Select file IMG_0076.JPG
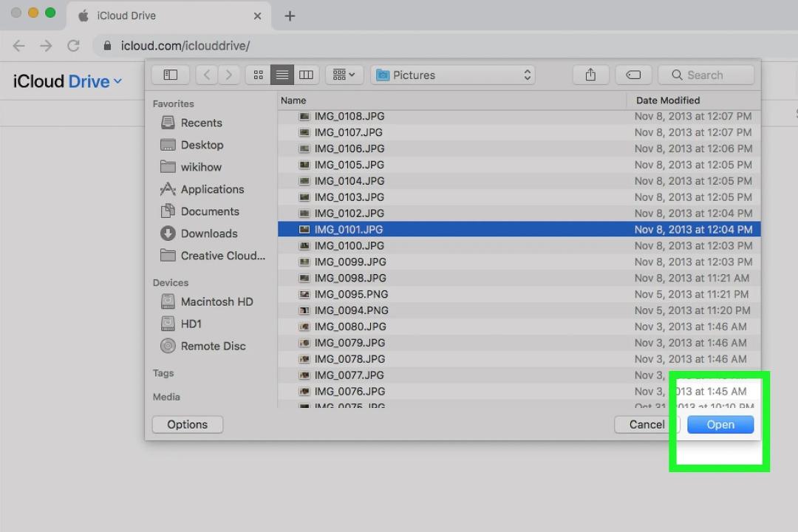 [x=519, y=392]
